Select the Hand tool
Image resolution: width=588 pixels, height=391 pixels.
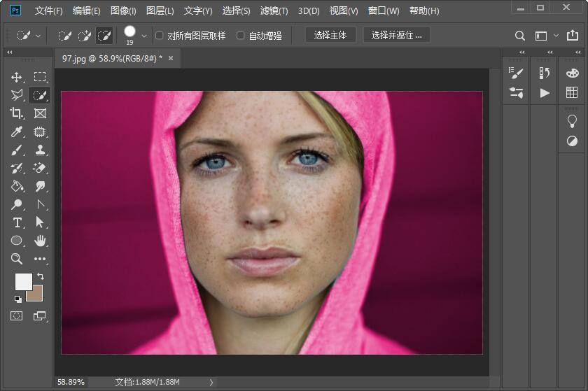pyautogui.click(x=40, y=241)
